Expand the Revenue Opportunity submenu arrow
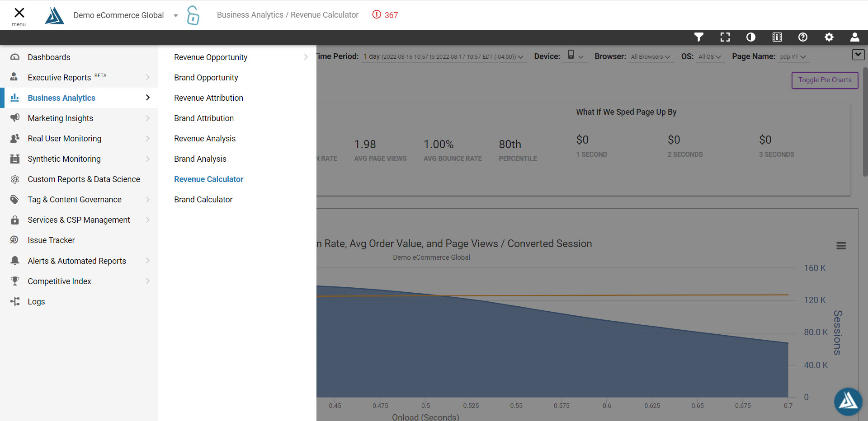This screenshot has width=868, height=421. (x=306, y=57)
